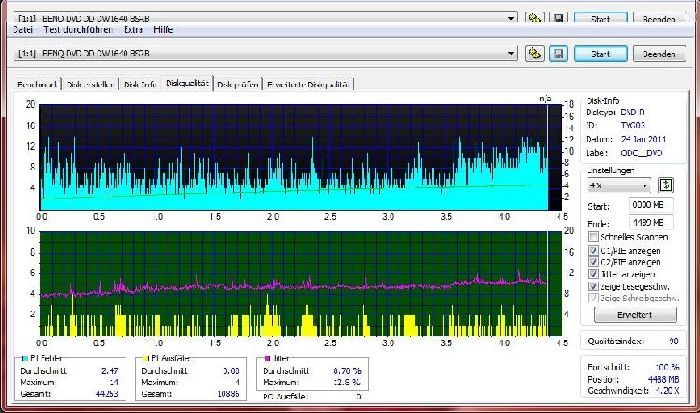Click the cyan PI Fehler color swatch

[x=25, y=358]
